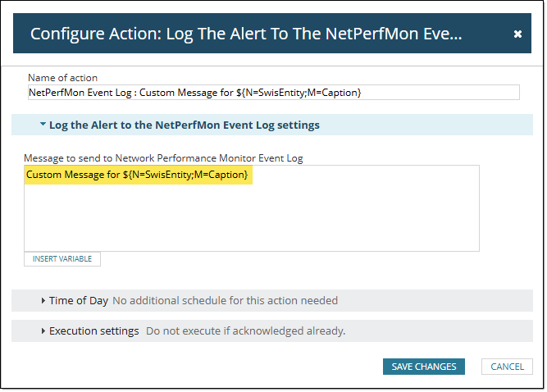Expand the Time of Day arrow
The image size is (547, 392).
point(43,301)
